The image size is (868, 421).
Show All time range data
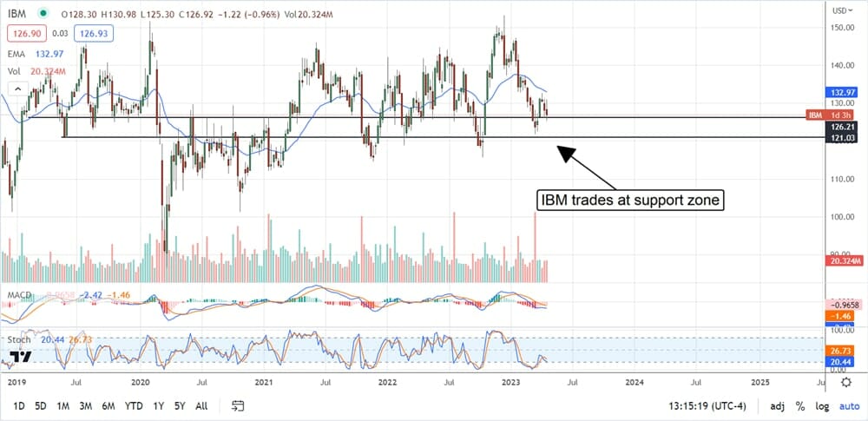(201, 406)
